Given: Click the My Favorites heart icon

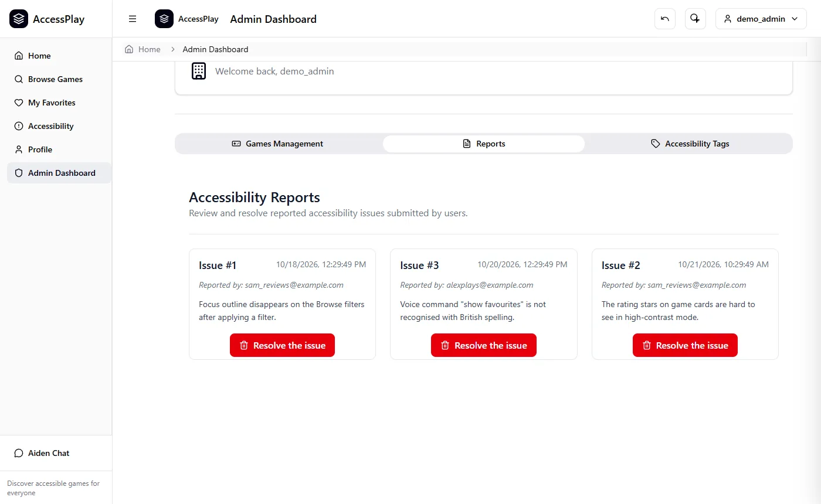Looking at the screenshot, I should click(x=19, y=103).
